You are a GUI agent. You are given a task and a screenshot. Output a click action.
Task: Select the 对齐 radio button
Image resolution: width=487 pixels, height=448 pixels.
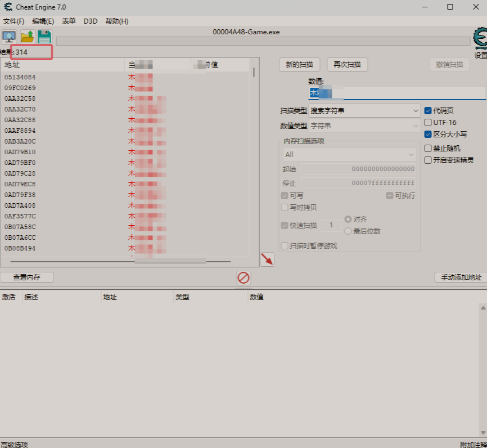tap(348, 219)
